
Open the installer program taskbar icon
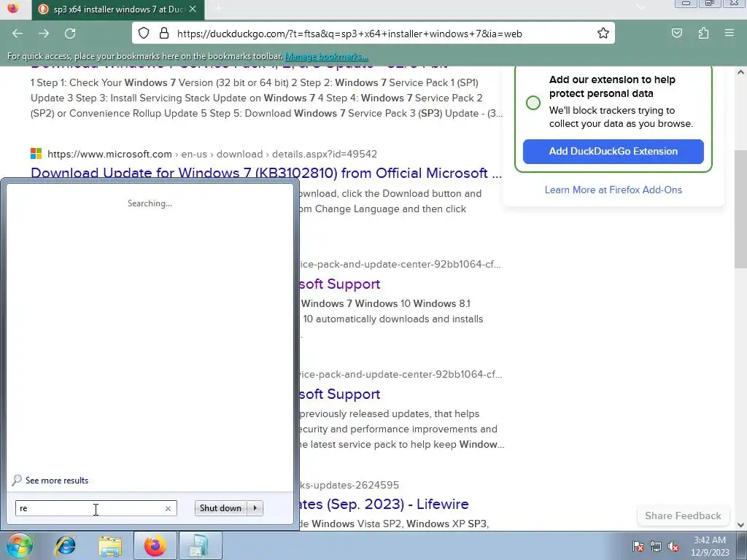(x=200, y=545)
